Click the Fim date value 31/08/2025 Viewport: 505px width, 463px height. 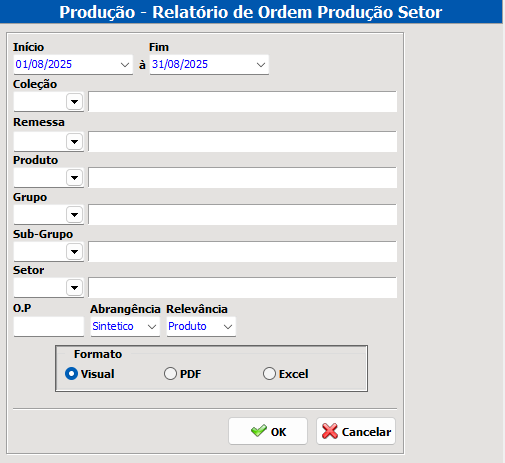coord(180,64)
